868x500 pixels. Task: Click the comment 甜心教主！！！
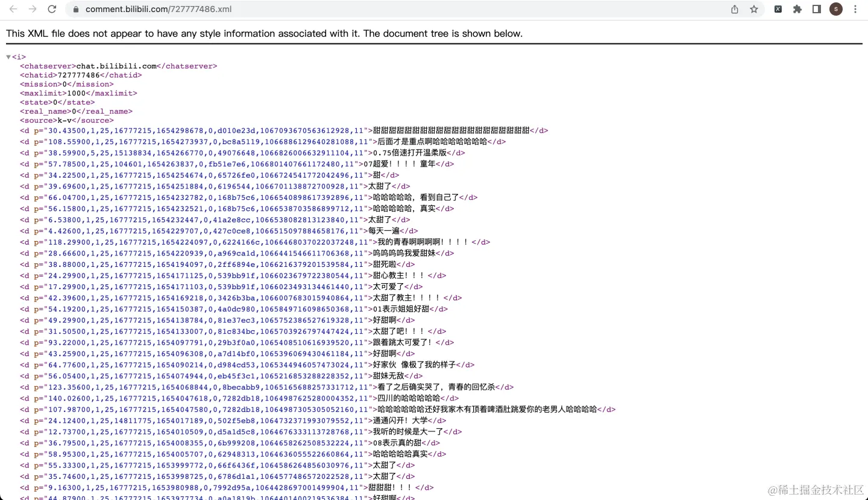400,275
